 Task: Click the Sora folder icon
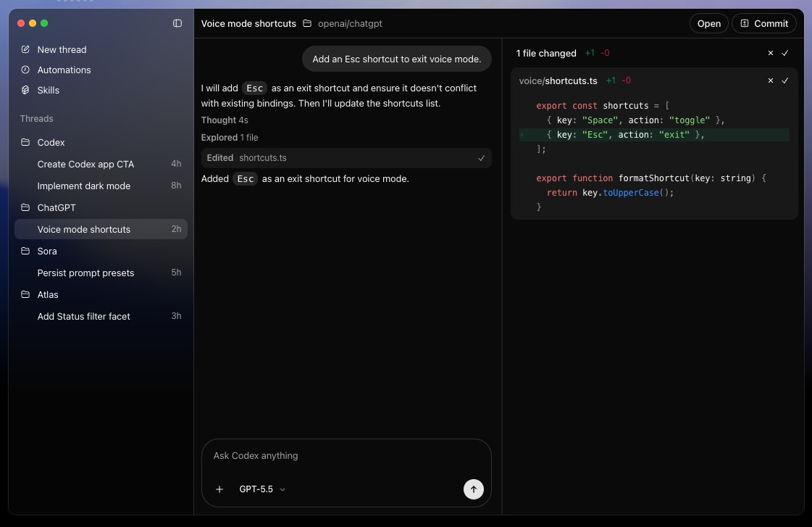tap(25, 251)
